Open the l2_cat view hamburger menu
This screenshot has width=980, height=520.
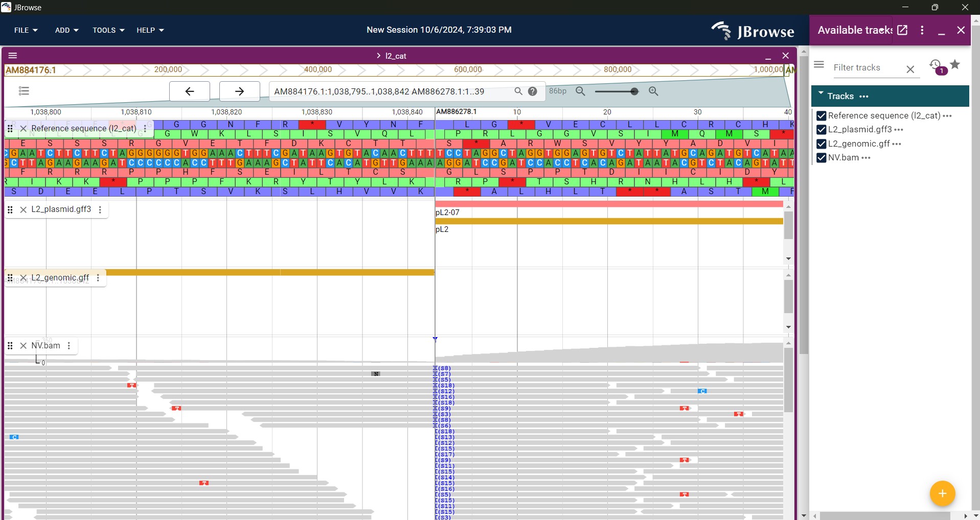point(13,56)
